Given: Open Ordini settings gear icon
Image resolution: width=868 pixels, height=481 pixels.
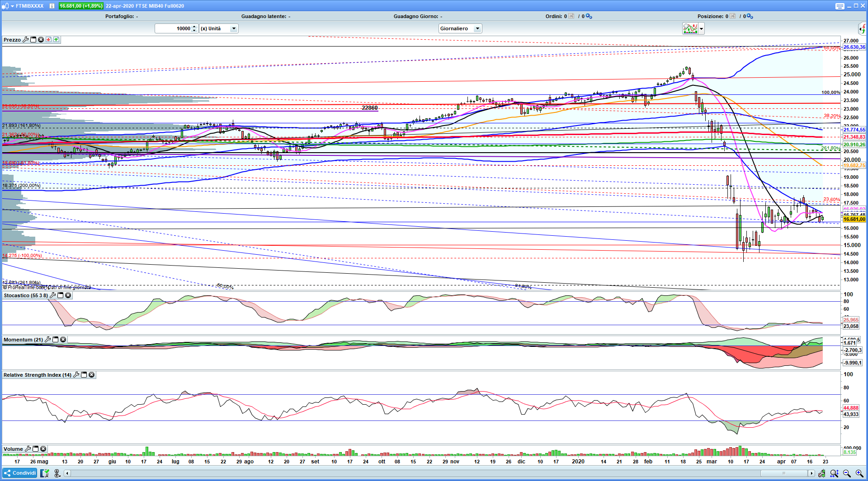Looking at the screenshot, I should point(589,16).
